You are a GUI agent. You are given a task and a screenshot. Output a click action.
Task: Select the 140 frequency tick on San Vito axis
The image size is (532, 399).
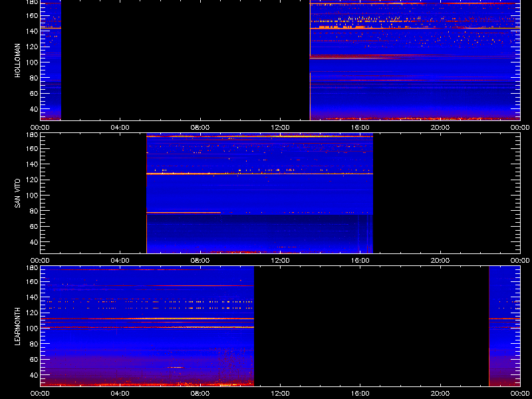pos(32,164)
